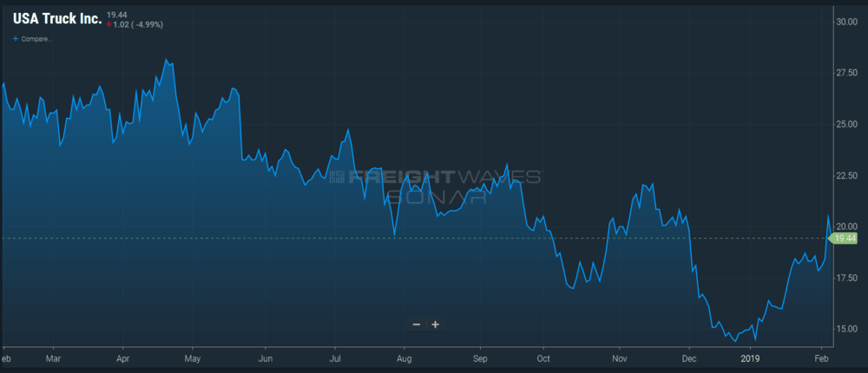Screen dimensions: 868x373
Task: Click the plus icon beside Compare
Action: tap(16, 39)
